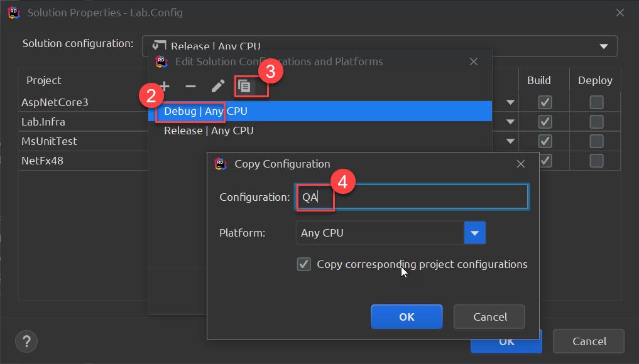Uncheck Build for AspNetCore3 project
The image size is (639, 364).
click(545, 102)
